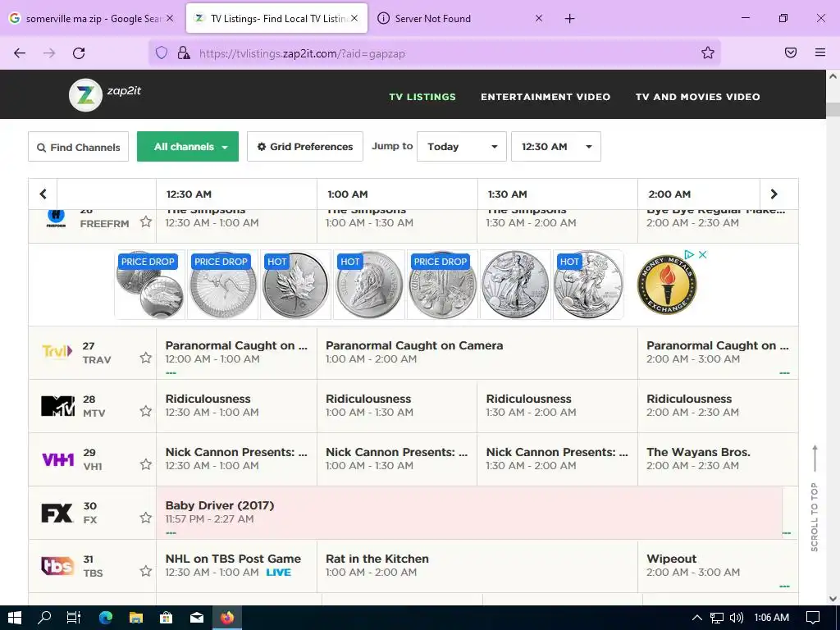
Task: Favorite the TRAV channel star
Action: (146, 358)
